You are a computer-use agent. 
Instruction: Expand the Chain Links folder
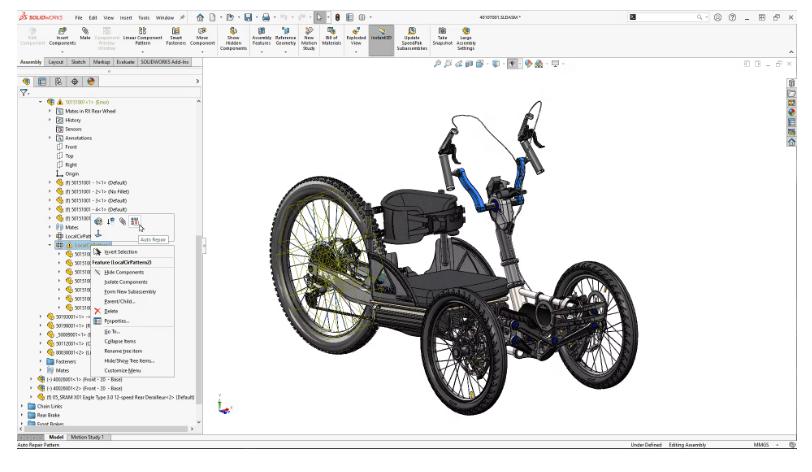point(22,406)
